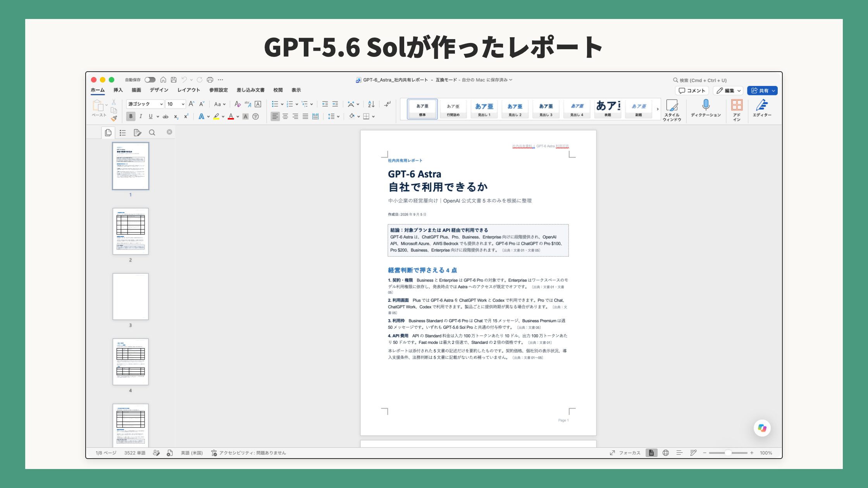Open the 編集 mode dropdown
Viewport: 868px width, 488px height.
click(x=728, y=91)
